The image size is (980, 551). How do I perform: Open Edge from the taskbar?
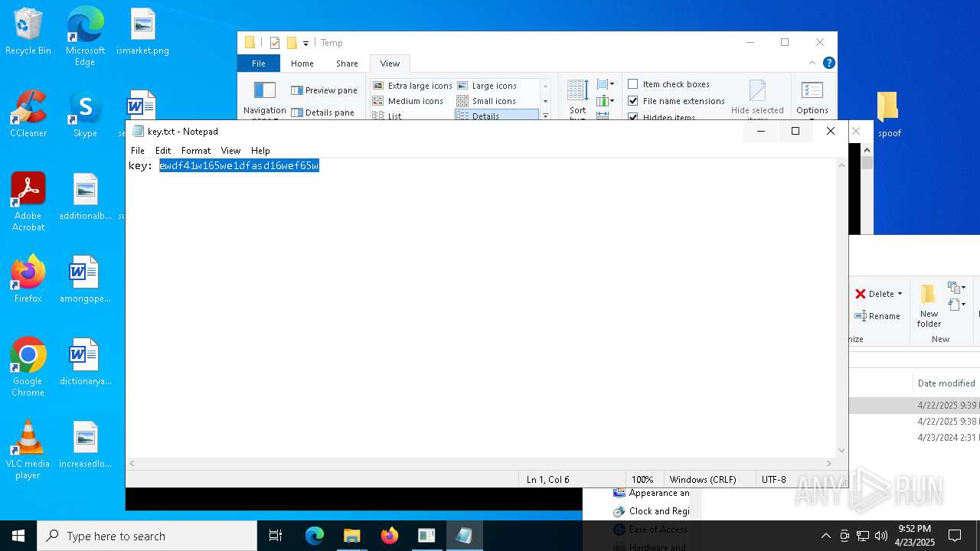(x=315, y=536)
